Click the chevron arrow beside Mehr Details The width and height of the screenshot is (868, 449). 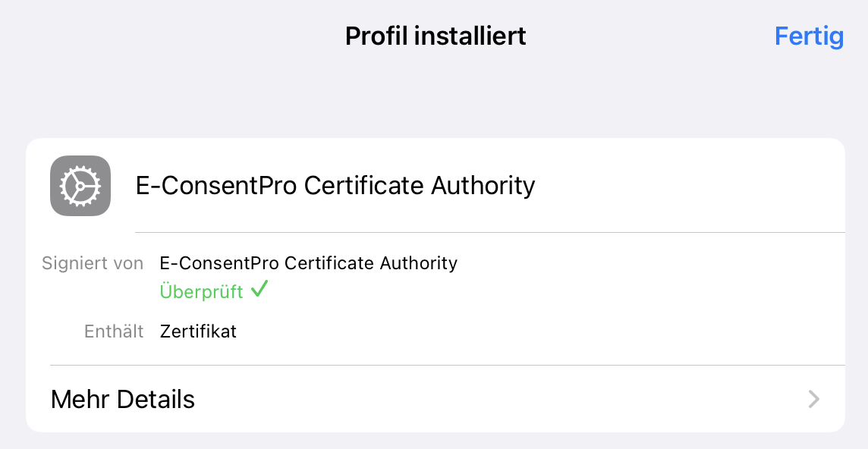coord(813,399)
